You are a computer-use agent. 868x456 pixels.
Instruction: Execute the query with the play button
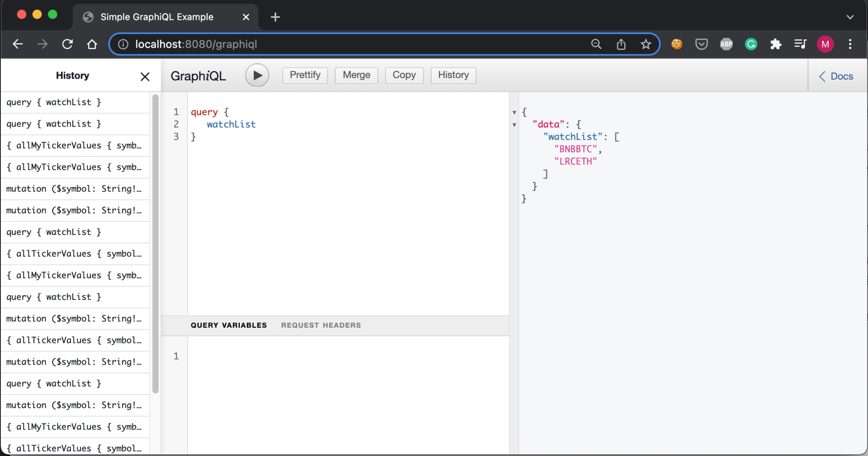click(256, 75)
